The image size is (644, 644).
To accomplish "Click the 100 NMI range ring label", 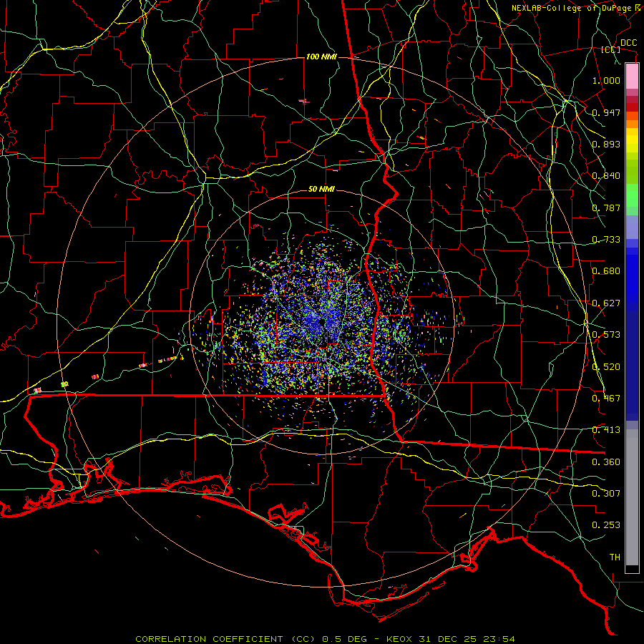I will coord(321,57).
